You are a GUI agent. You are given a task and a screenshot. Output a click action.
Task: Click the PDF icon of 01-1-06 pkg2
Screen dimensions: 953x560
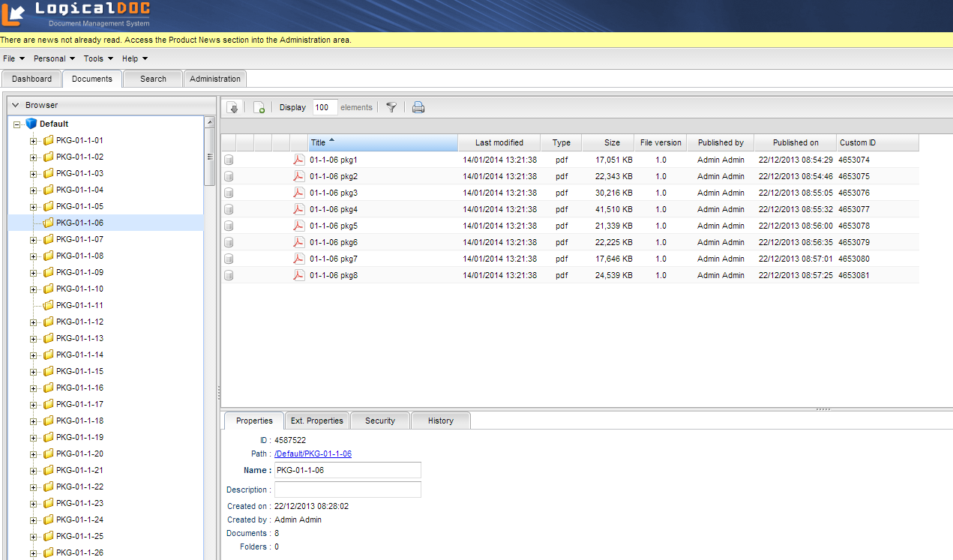pyautogui.click(x=298, y=176)
